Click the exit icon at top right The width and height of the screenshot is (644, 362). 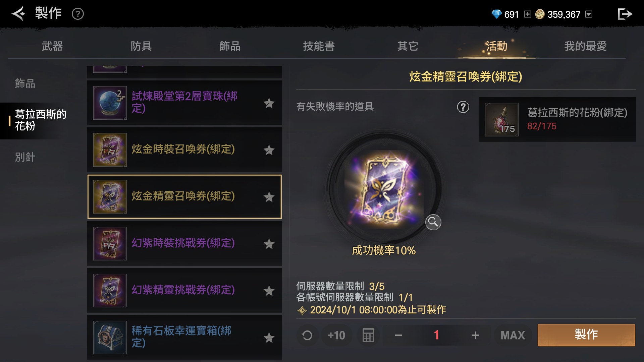625,14
